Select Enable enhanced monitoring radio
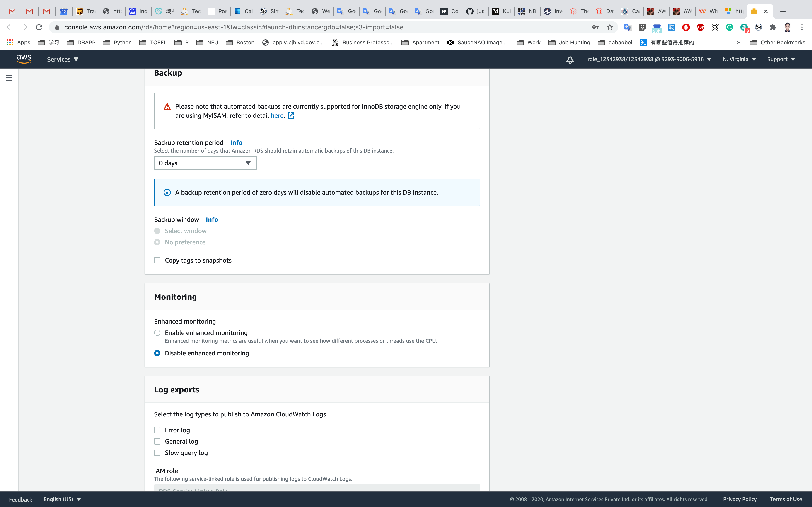This screenshot has height=507, width=812. (x=157, y=333)
